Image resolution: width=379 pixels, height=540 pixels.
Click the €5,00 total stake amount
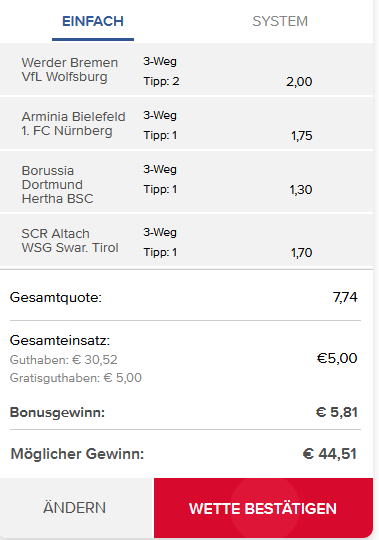pos(337,358)
